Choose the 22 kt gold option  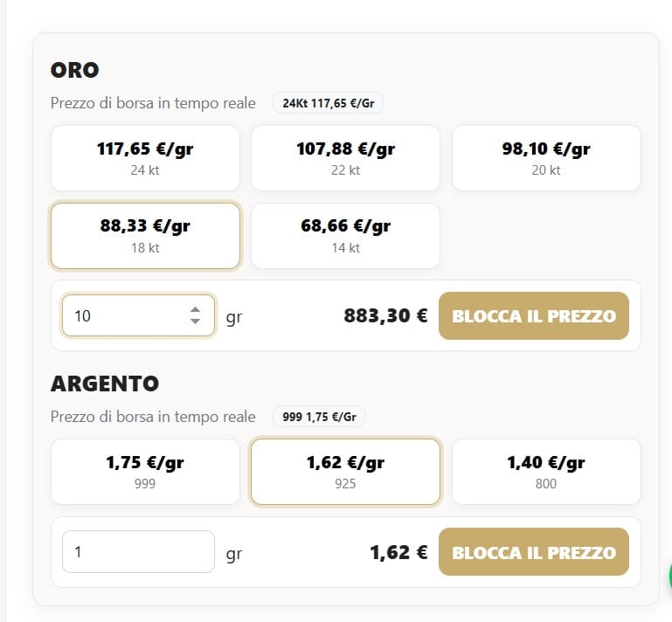[x=345, y=158]
